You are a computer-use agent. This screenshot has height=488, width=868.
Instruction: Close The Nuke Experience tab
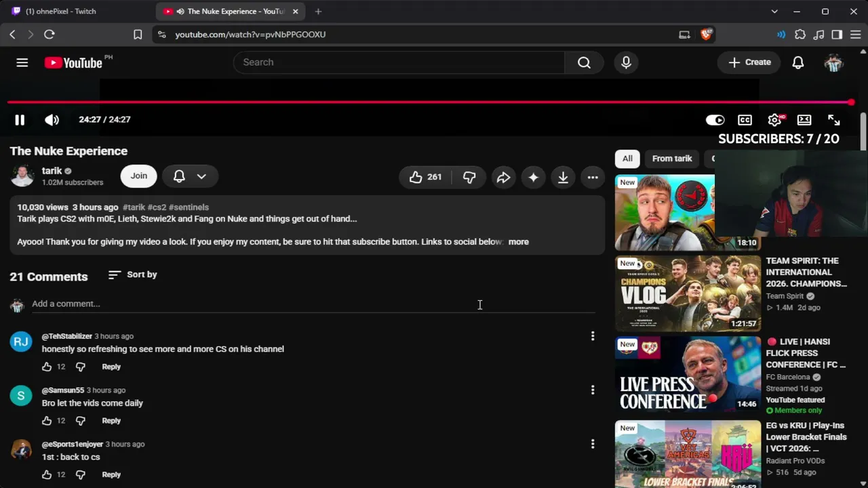tap(295, 12)
